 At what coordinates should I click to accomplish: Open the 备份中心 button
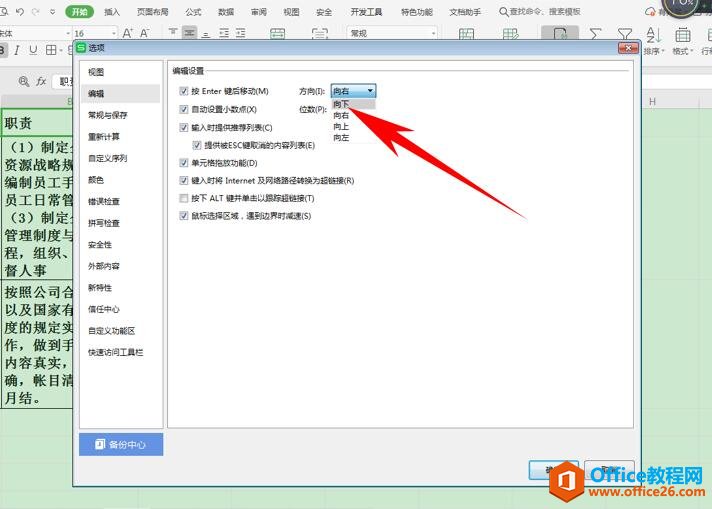(x=121, y=445)
